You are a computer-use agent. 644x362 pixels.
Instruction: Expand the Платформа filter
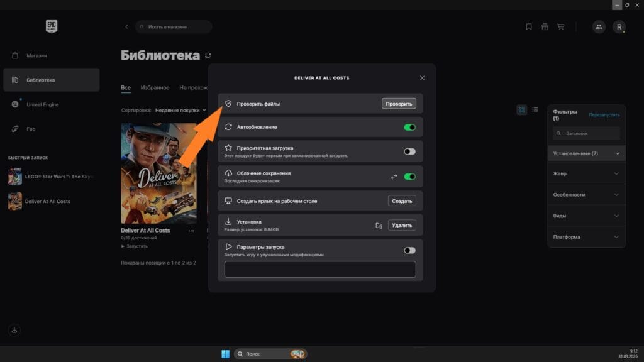[x=587, y=237]
